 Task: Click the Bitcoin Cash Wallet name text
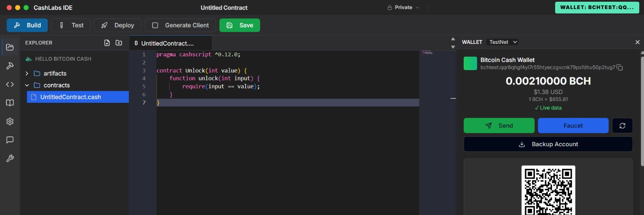(x=507, y=60)
